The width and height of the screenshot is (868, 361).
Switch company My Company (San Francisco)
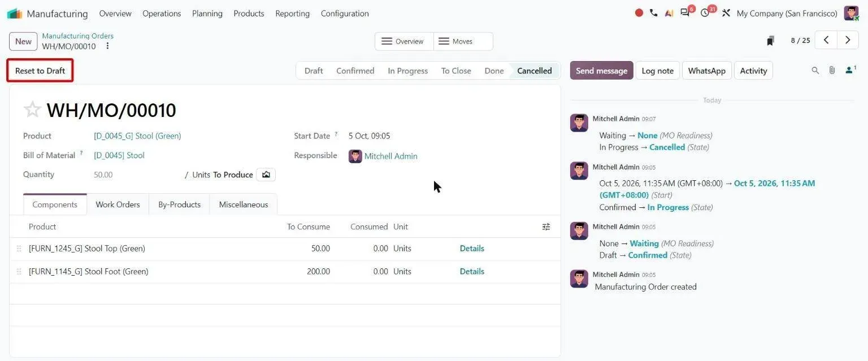click(787, 14)
